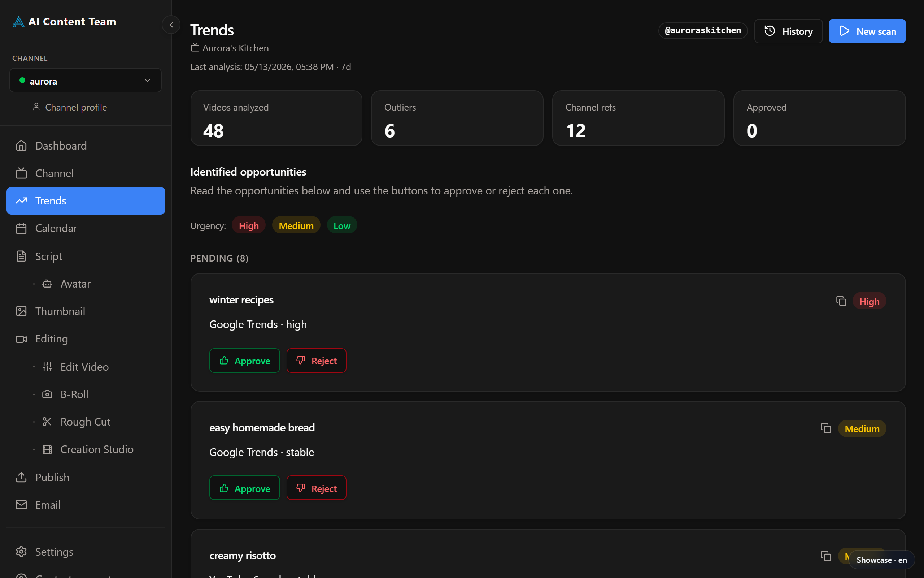Go to Dashboard page
The height and width of the screenshot is (578, 924).
pyautogui.click(x=86, y=146)
